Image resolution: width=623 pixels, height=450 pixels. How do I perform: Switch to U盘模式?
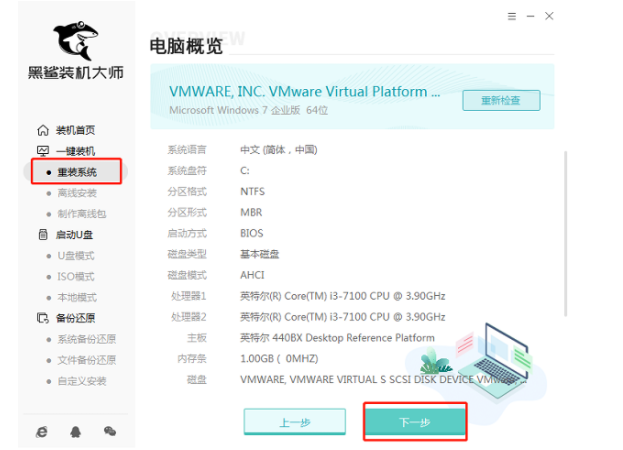click(76, 256)
